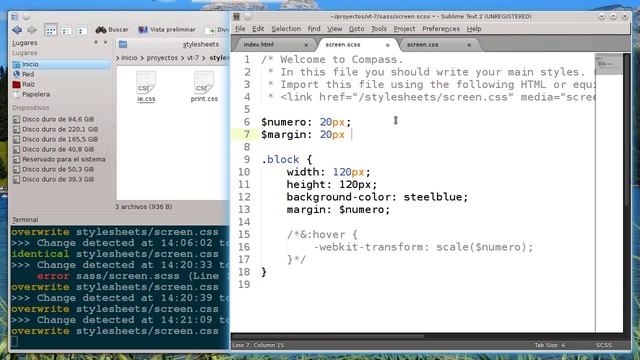Select the print.css file icon
The height and width of the screenshot is (360, 640).
click(x=204, y=87)
